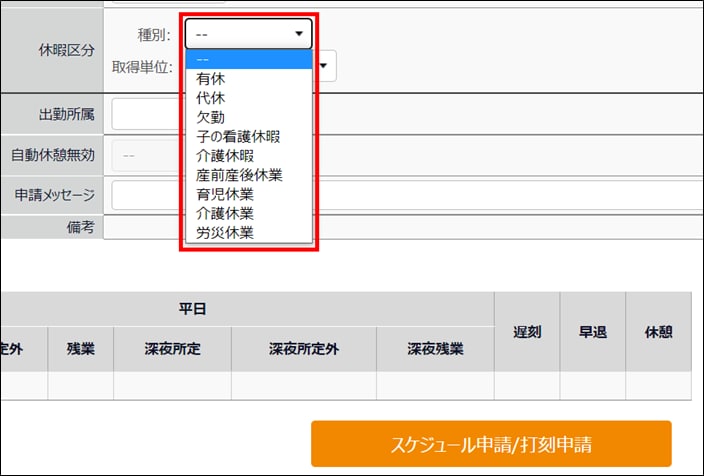The height and width of the screenshot is (476, 704).
Task: Select 代休 in the dropdown list
Action: 248,98
